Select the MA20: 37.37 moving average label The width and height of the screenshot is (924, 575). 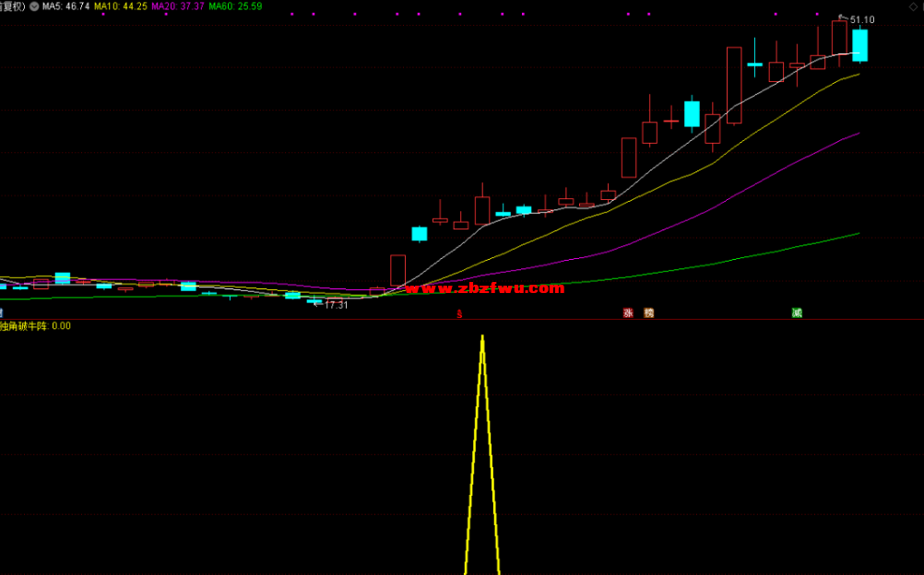point(178,6)
